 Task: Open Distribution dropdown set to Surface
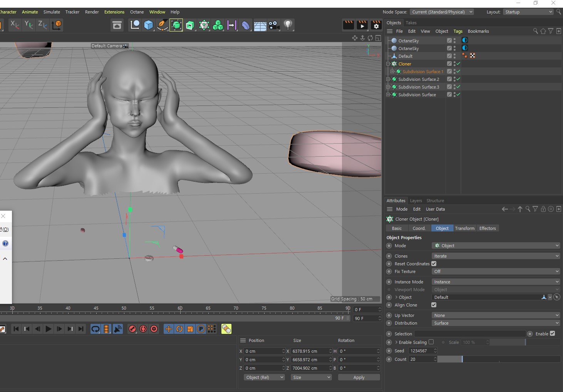pyautogui.click(x=496, y=323)
